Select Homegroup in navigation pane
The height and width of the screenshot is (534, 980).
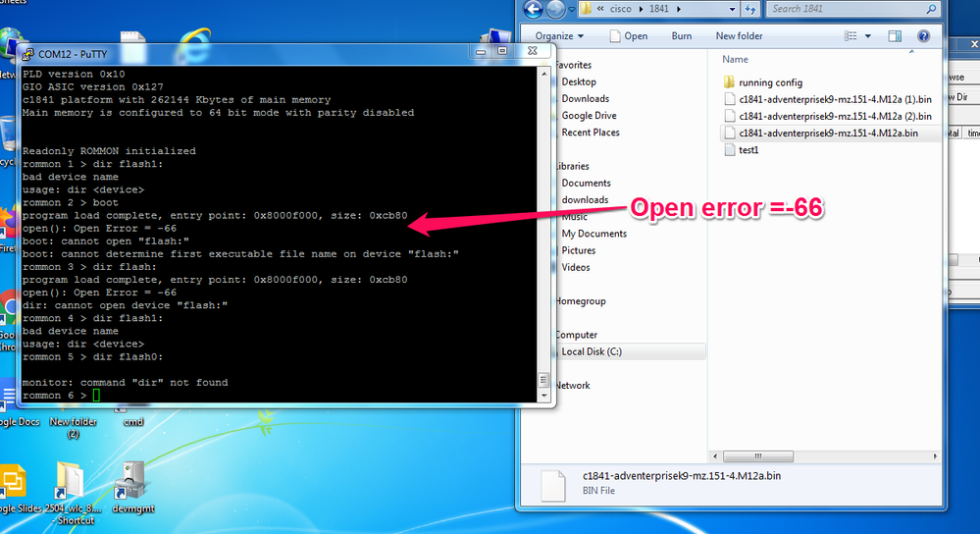click(580, 301)
